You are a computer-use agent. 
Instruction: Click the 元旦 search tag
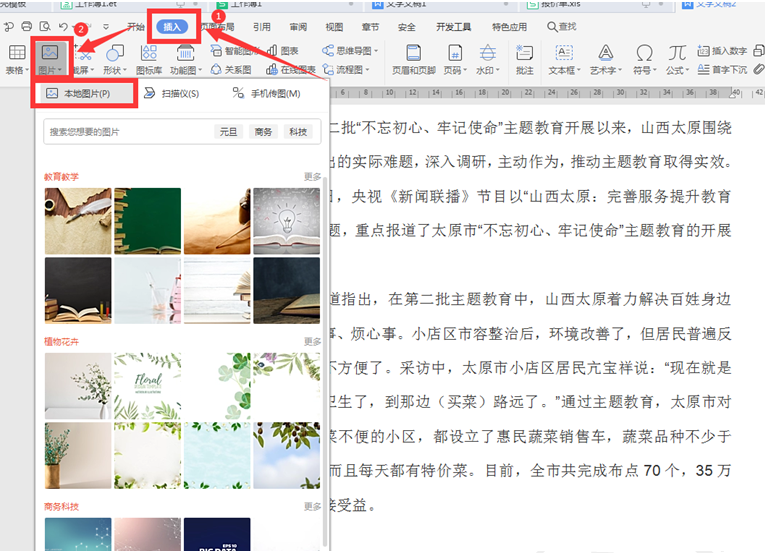(x=228, y=132)
